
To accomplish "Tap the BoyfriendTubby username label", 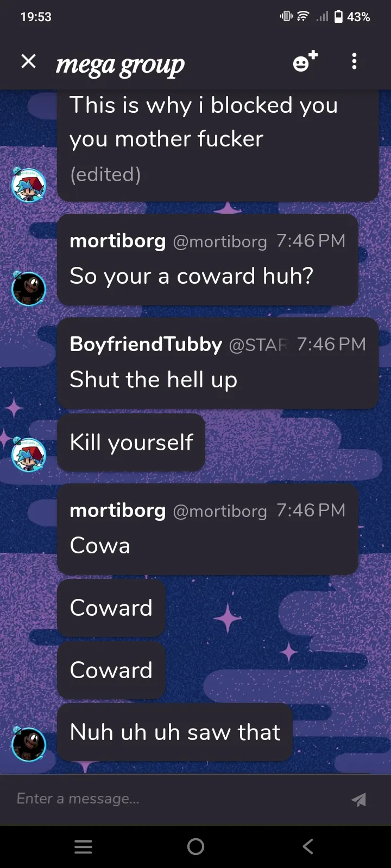I will (x=146, y=344).
